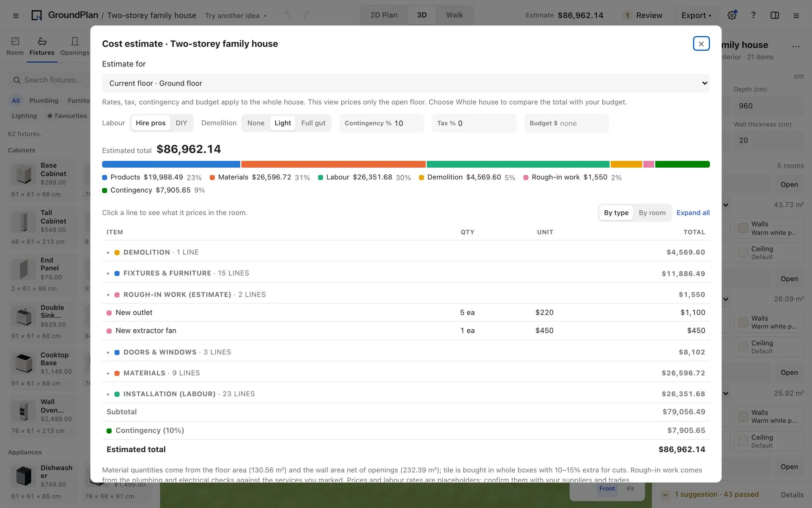Screen dimensions: 812x508
Task: Pick the Cooktop Base fixture thumbnail
Action: click(24, 363)
